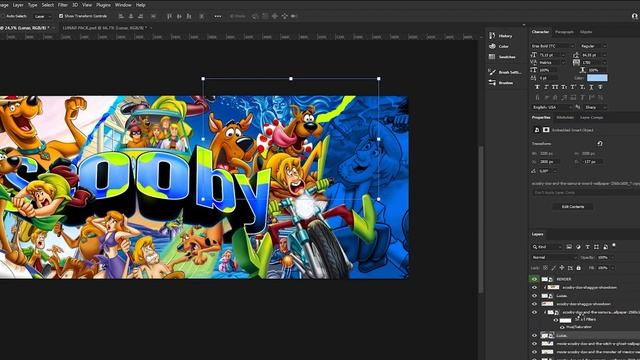Apply Faux Bold in Character panel

tap(537, 87)
